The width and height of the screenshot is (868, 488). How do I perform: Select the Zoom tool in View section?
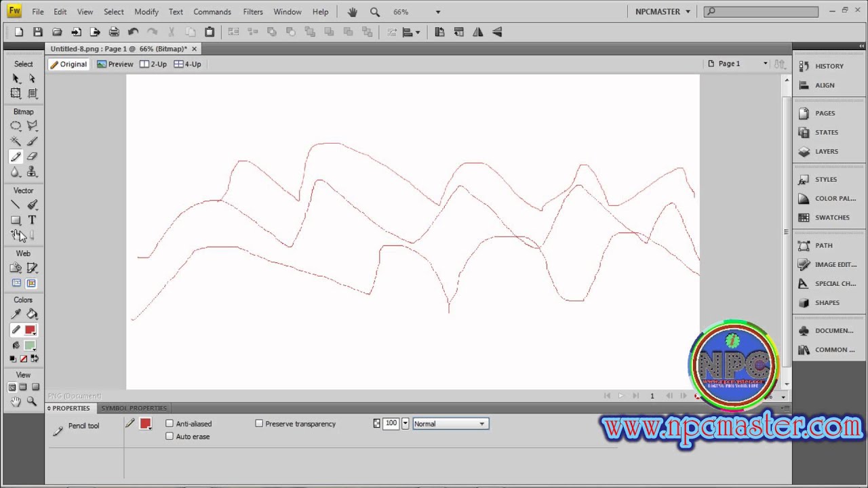point(32,402)
